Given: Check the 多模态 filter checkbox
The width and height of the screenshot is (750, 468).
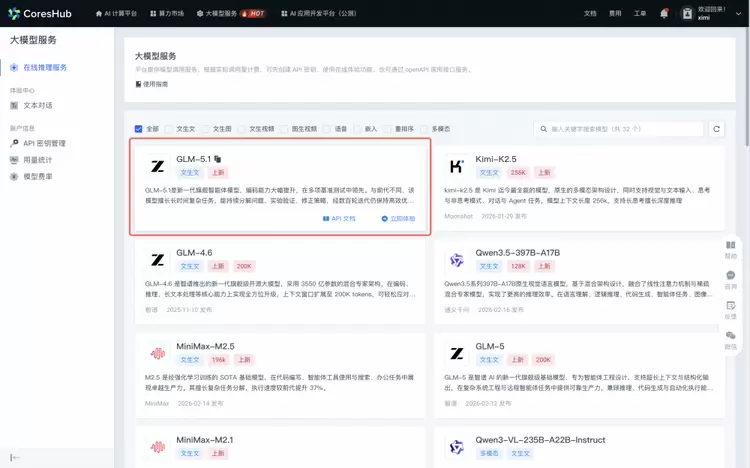Looking at the screenshot, I should 424,129.
